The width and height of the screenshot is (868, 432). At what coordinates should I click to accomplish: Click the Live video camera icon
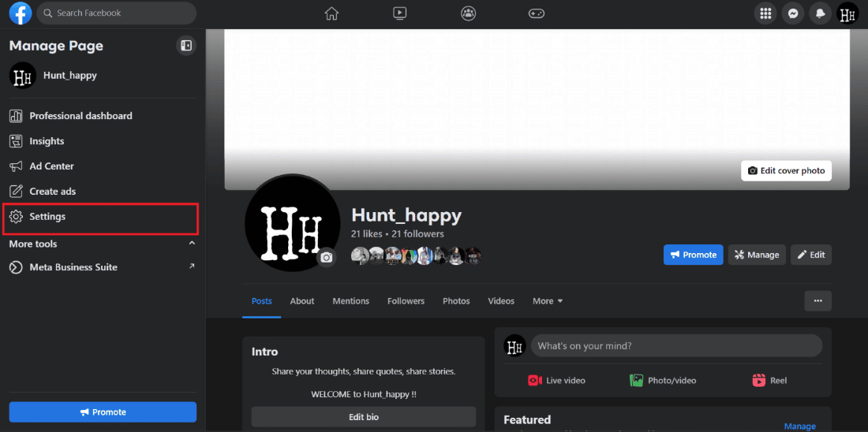pyautogui.click(x=534, y=380)
